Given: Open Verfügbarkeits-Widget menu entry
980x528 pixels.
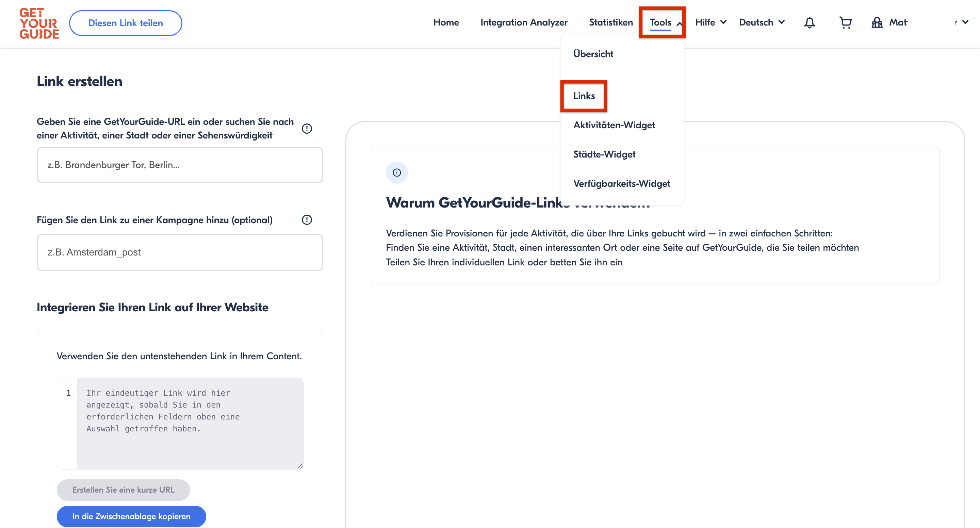Looking at the screenshot, I should point(621,184).
